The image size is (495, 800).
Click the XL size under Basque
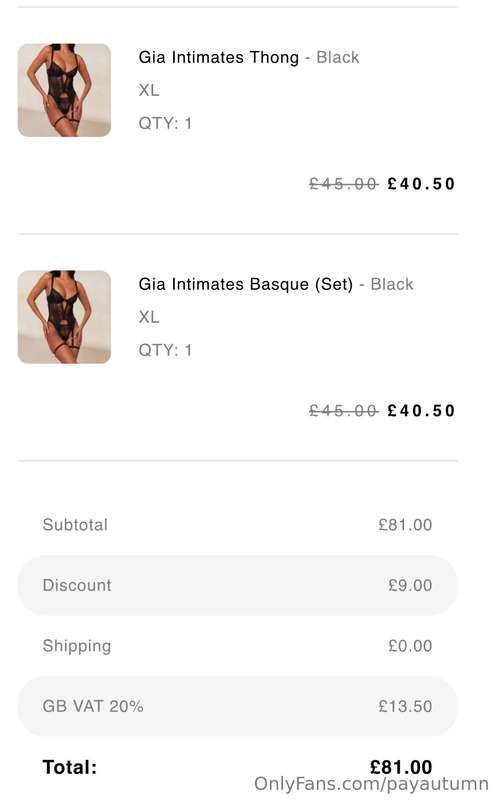pos(149,317)
